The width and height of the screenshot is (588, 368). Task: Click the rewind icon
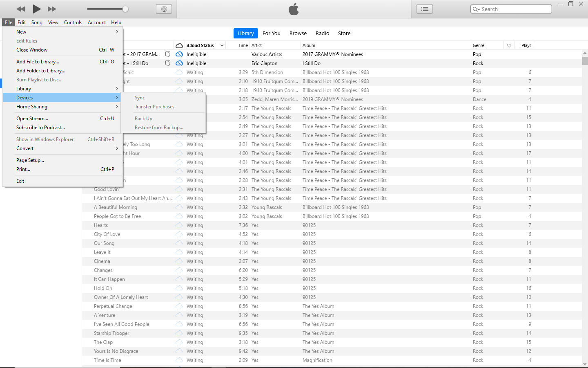pos(20,9)
